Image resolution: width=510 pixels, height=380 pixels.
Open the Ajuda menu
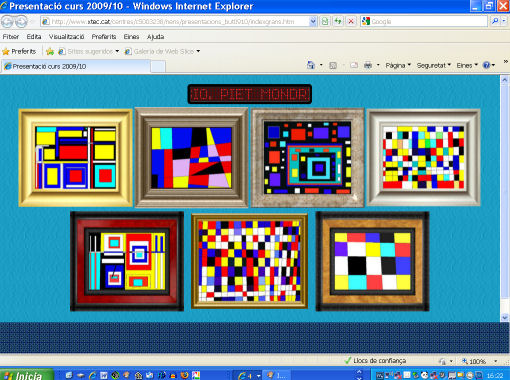point(155,37)
